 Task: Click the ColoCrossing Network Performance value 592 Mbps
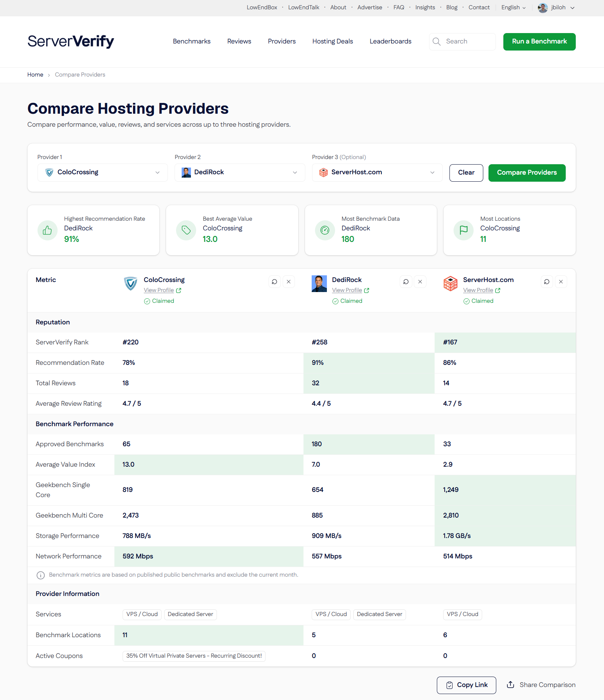click(138, 557)
